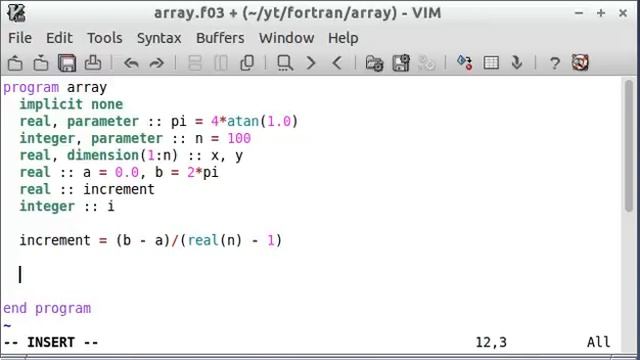Click the Save all files floppy icon

pos(67,63)
